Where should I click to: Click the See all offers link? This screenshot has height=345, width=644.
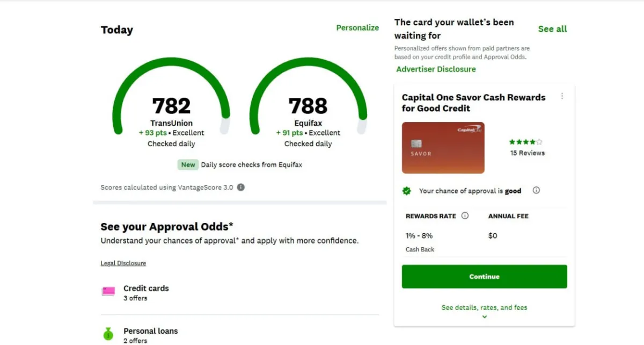click(x=552, y=29)
